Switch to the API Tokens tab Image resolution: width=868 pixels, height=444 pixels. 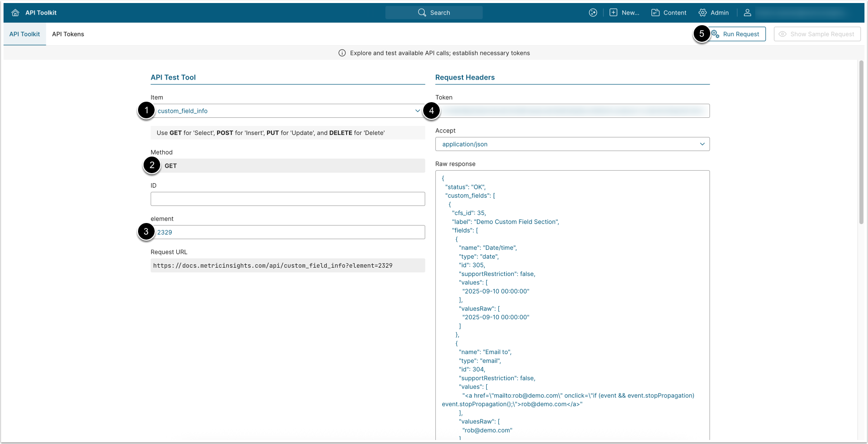(68, 34)
